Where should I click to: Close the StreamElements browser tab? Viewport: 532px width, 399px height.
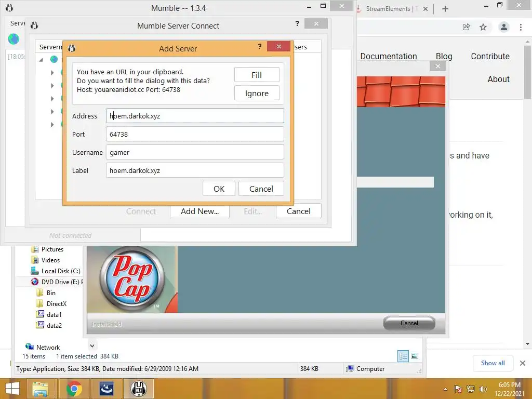click(x=425, y=9)
